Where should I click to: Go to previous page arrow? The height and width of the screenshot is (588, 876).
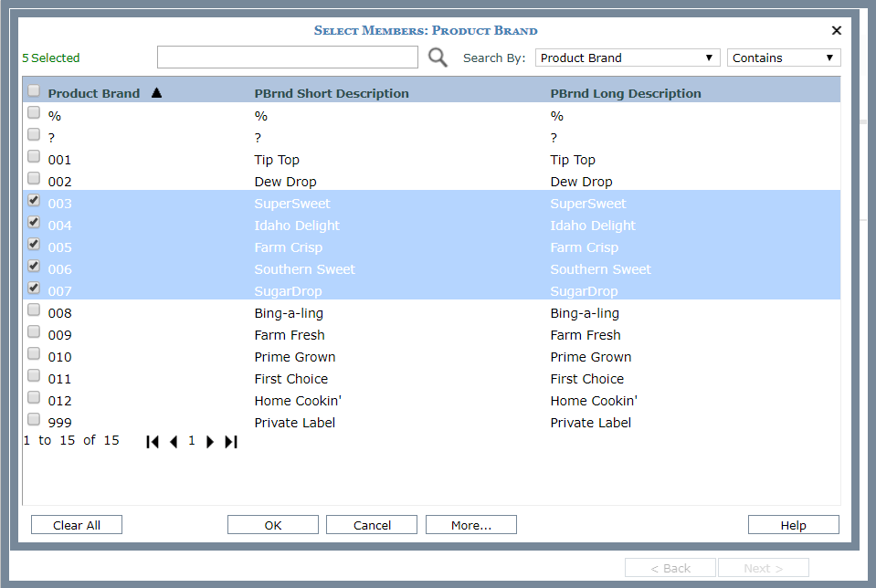(174, 442)
